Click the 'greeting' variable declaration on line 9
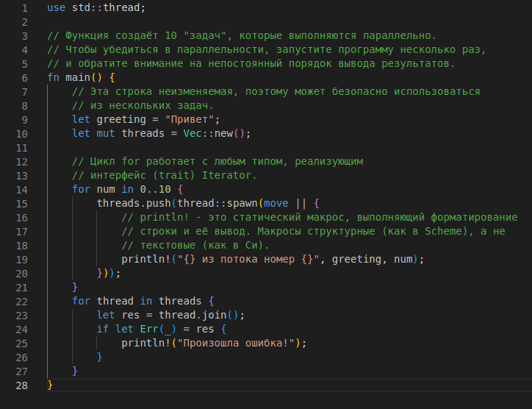The image size is (532, 409). point(121,120)
